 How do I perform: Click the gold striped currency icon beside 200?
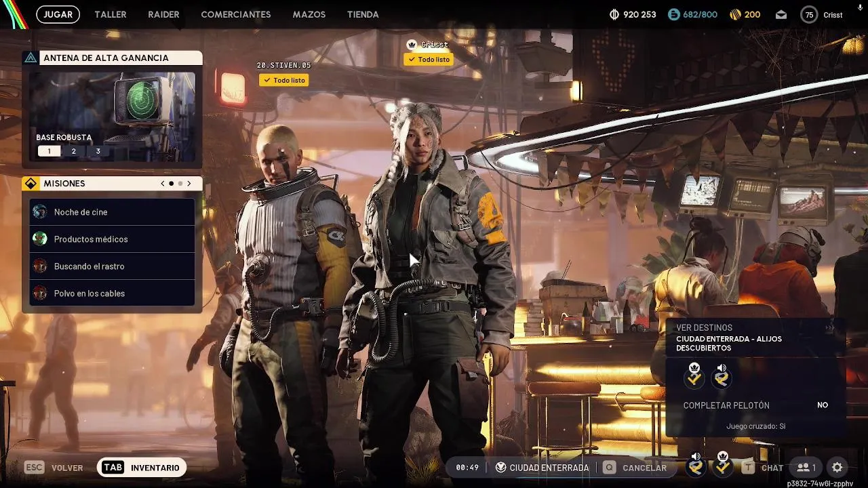(x=735, y=14)
